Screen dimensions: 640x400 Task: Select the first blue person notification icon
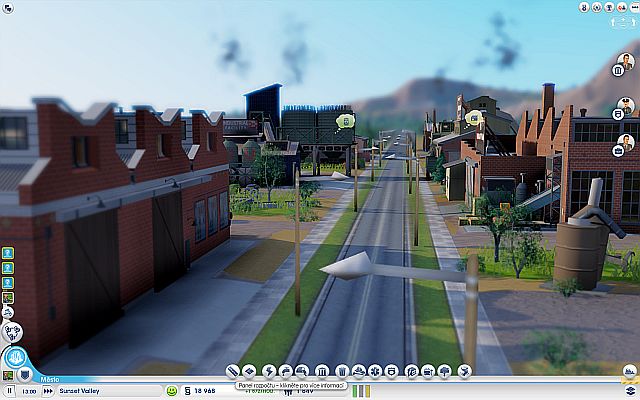pyautogui.click(x=8, y=253)
